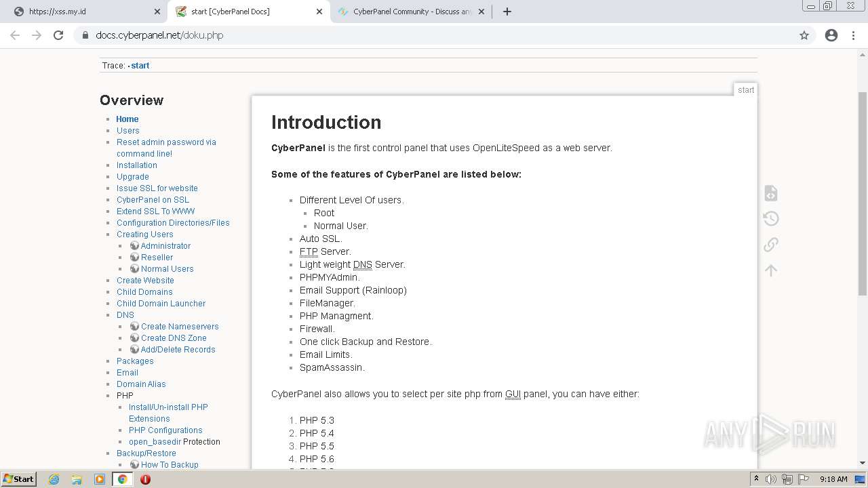Click Chrome icon in taskbar

[123, 479]
